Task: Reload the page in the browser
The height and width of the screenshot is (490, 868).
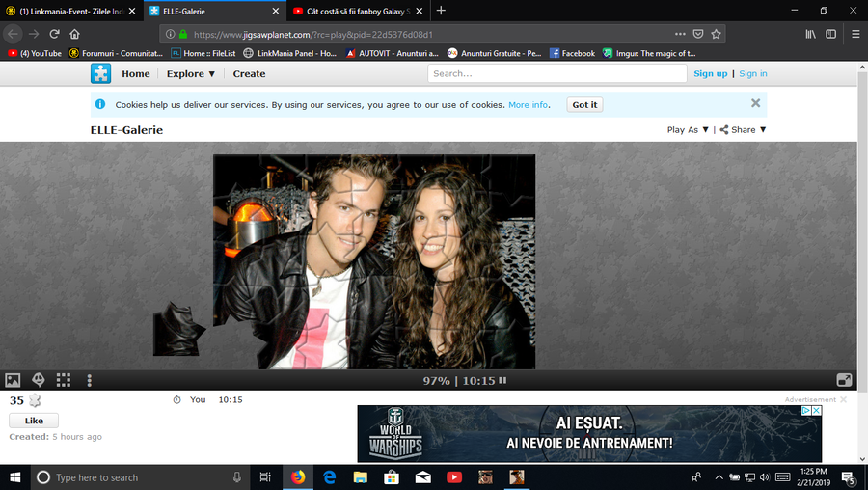Action: click(x=54, y=34)
